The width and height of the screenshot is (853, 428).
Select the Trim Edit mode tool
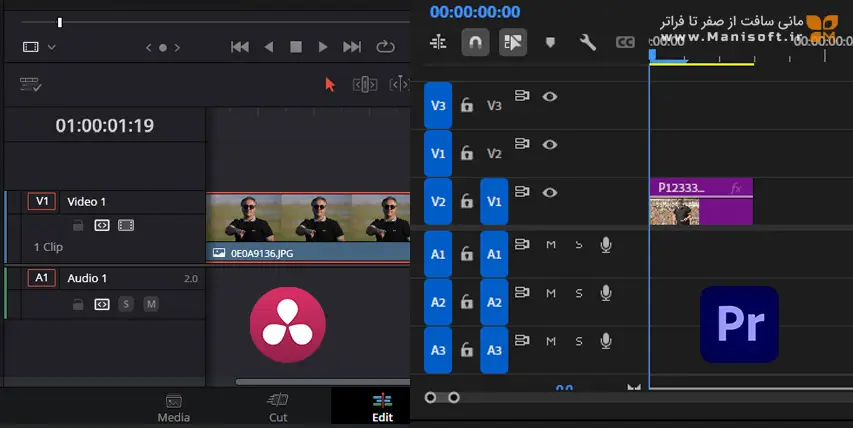click(365, 84)
